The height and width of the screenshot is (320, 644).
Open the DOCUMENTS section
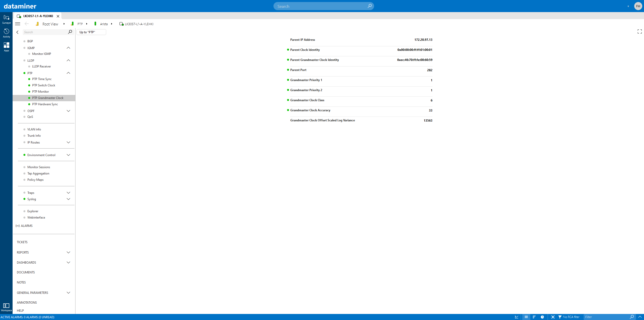[x=26, y=272]
